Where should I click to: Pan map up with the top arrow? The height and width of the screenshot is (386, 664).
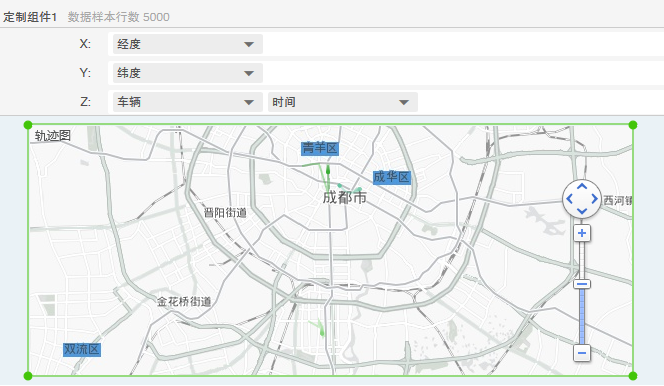[x=582, y=187]
